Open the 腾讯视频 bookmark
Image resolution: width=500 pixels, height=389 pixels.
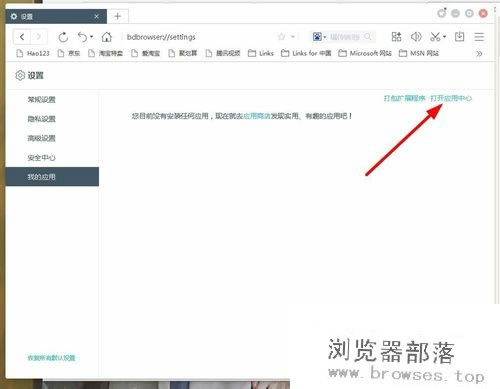click(x=223, y=53)
